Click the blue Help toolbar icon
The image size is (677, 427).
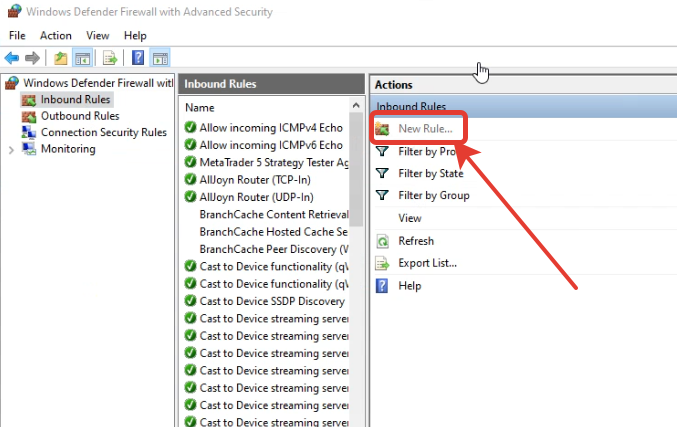click(x=138, y=57)
